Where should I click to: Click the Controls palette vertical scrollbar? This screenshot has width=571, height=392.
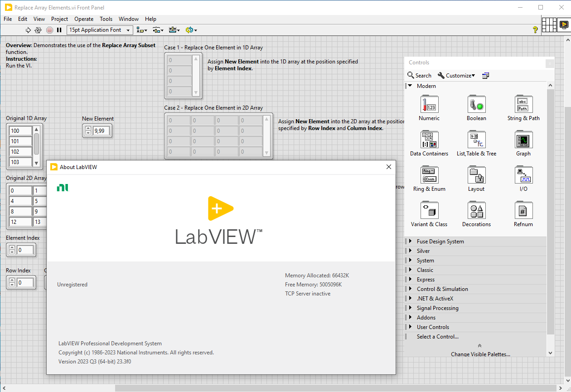pyautogui.click(x=551, y=219)
